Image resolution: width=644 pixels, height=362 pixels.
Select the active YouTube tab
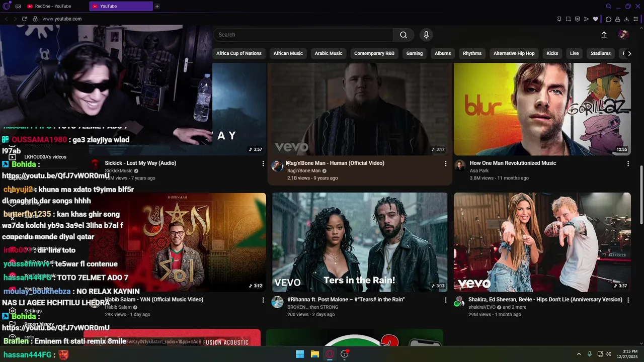121,6
